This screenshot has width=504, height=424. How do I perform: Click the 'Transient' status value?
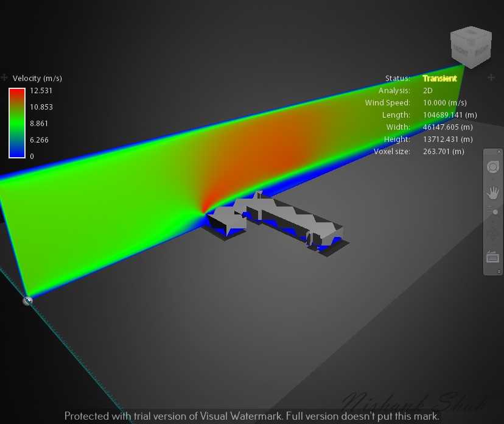[x=439, y=79]
